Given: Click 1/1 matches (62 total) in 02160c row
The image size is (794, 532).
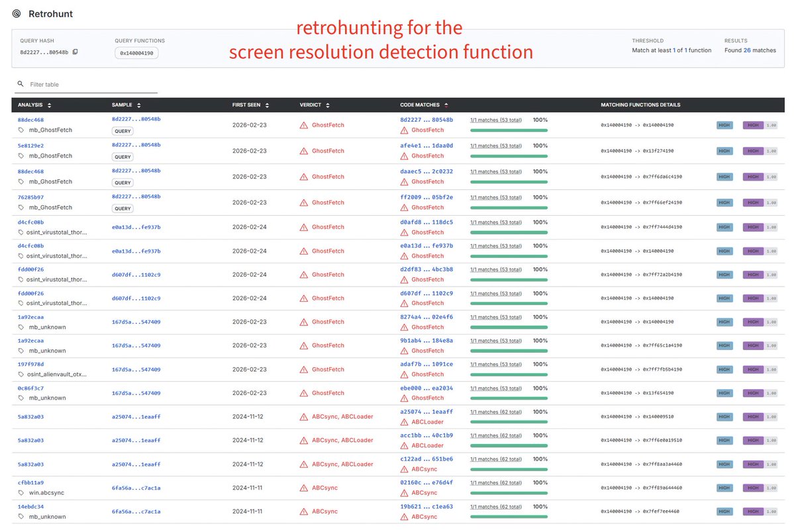Looking at the screenshot, I should (x=496, y=483).
